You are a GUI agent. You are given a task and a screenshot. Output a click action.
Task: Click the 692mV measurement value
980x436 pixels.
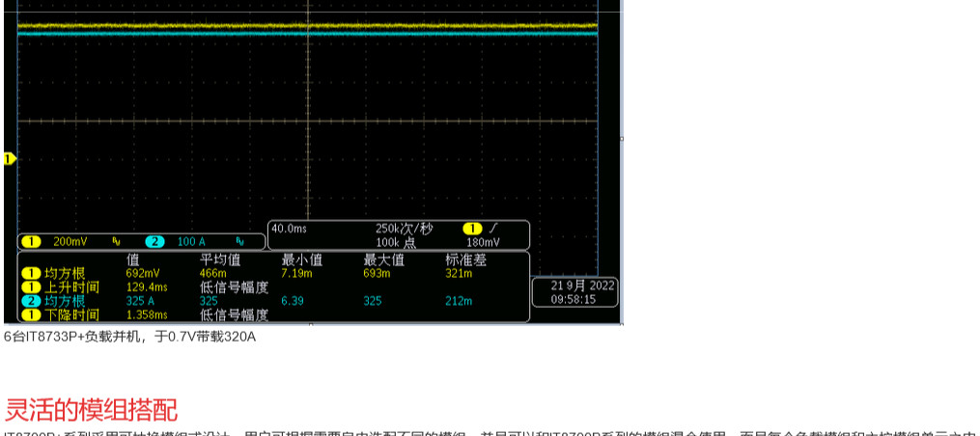point(143,274)
